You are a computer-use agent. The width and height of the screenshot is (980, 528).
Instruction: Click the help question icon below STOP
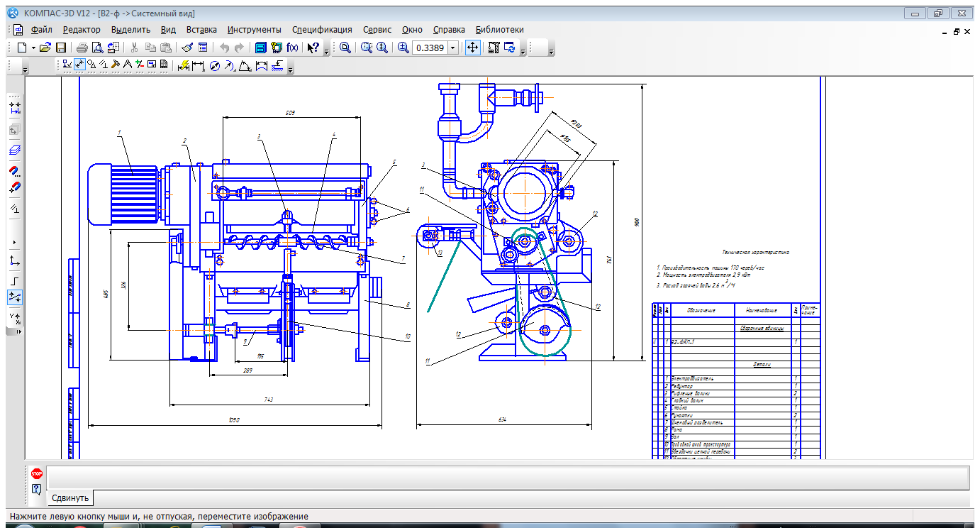click(x=37, y=489)
